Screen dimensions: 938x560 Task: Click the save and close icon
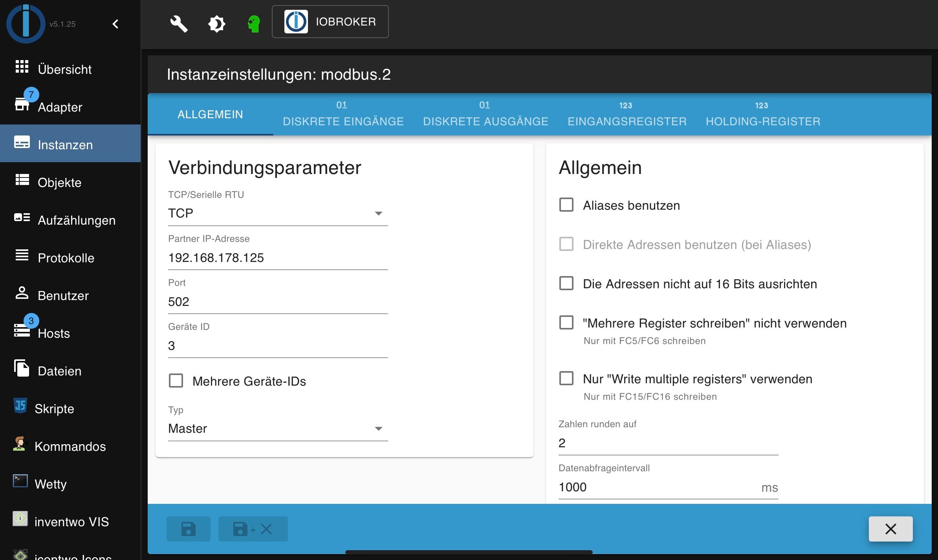(253, 529)
